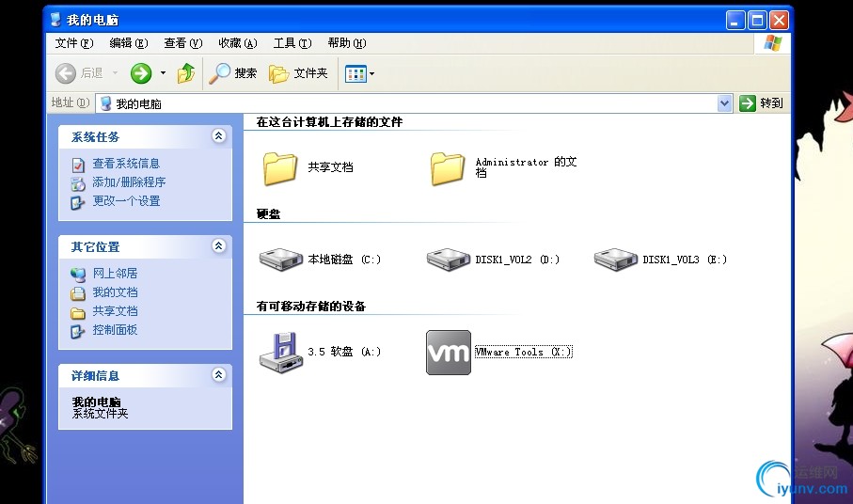Click the Windows flag logo

point(772,43)
